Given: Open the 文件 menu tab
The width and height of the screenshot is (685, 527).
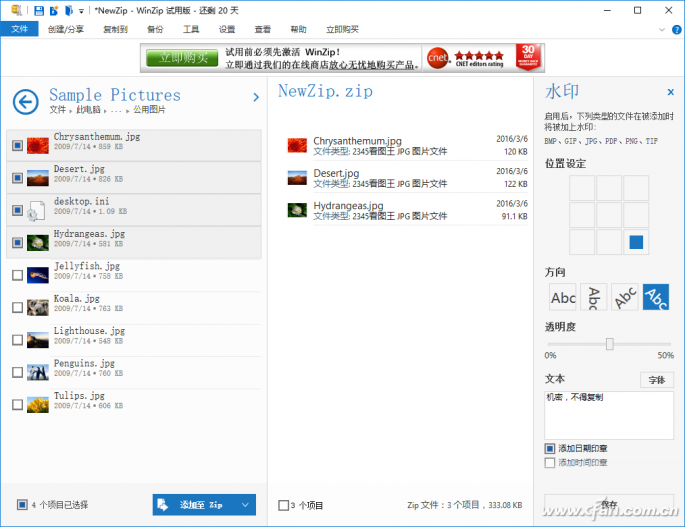Looking at the screenshot, I should [20, 29].
